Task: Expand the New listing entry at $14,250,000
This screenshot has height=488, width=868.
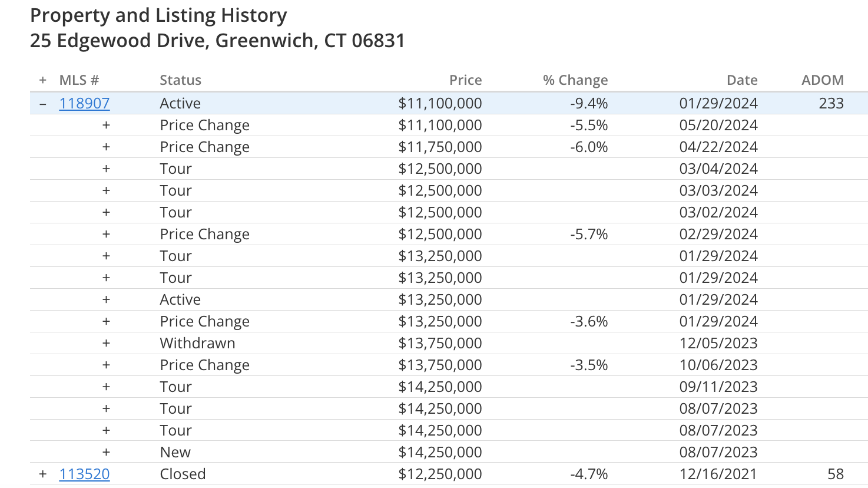Action: 106,452
